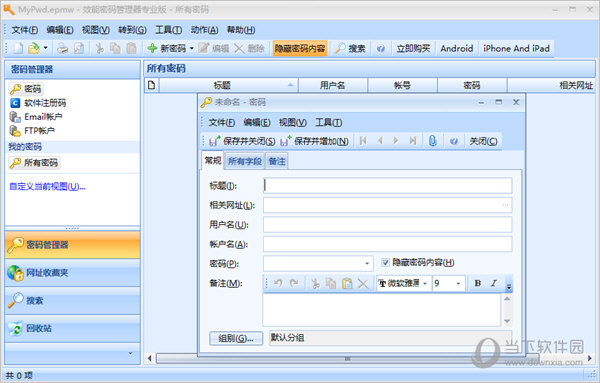Click the print preview icon
Viewport: 600px width, 383px height.
[79, 48]
